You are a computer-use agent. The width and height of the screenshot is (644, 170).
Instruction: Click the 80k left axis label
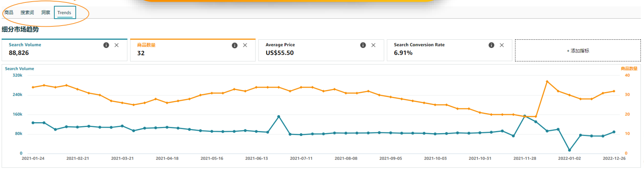(x=19, y=133)
